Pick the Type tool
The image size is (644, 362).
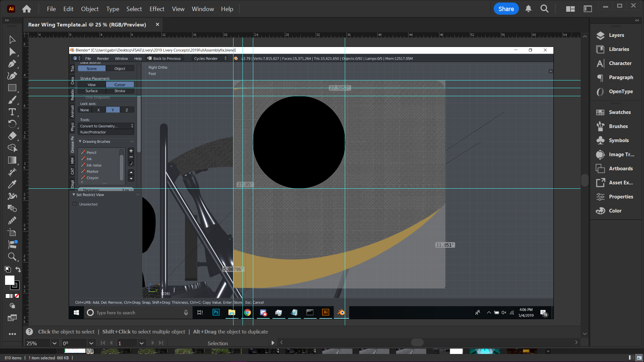tap(12, 112)
